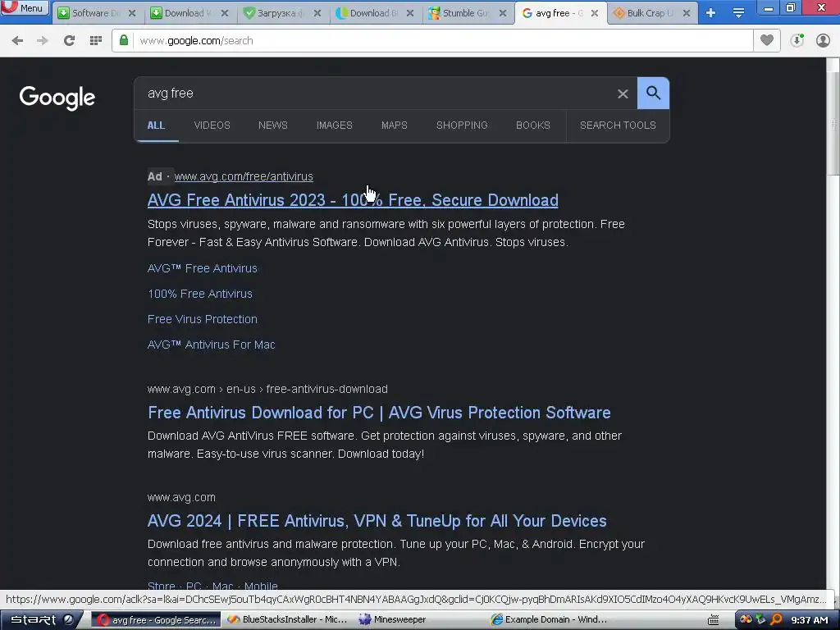The image size is (840, 630).
Task: Select the SHOPPING search tab
Action: coord(462,126)
